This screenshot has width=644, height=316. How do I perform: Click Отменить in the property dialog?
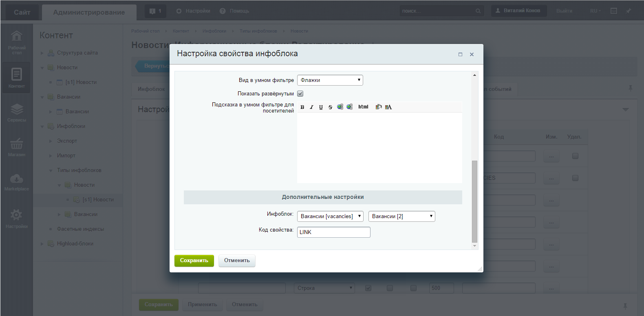[237, 261]
